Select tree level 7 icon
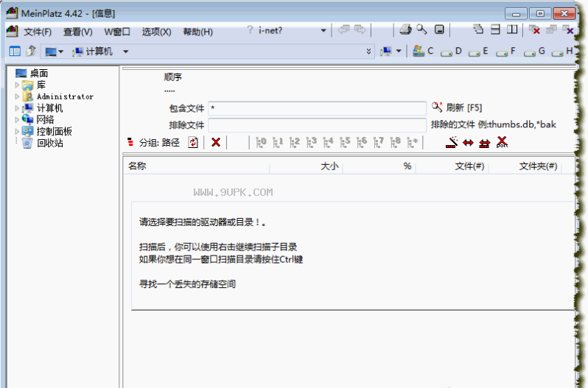 point(379,142)
